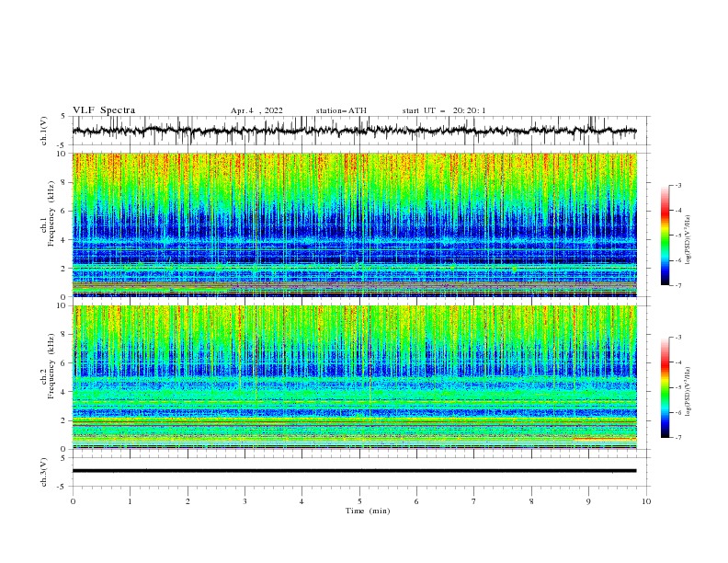Click the ch.1 frequency tick "2"
The width and height of the screenshot is (728, 563).
click(64, 269)
